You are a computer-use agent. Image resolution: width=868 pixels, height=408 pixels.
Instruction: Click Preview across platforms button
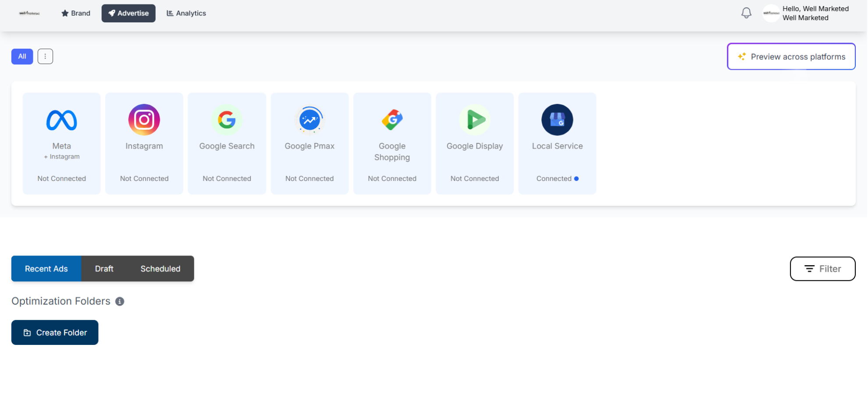pyautogui.click(x=791, y=57)
